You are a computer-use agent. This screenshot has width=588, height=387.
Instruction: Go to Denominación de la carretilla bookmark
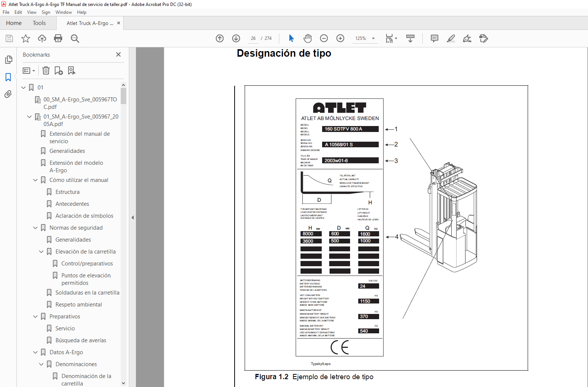point(86,380)
